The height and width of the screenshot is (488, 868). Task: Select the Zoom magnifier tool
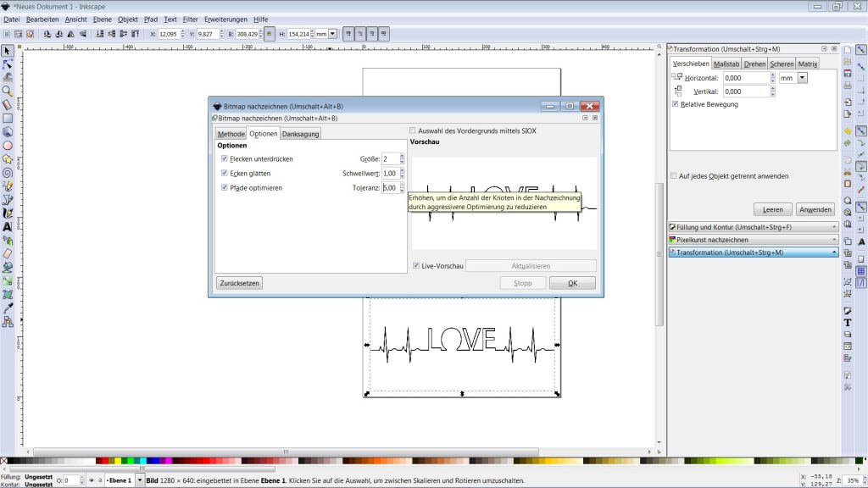[x=8, y=91]
